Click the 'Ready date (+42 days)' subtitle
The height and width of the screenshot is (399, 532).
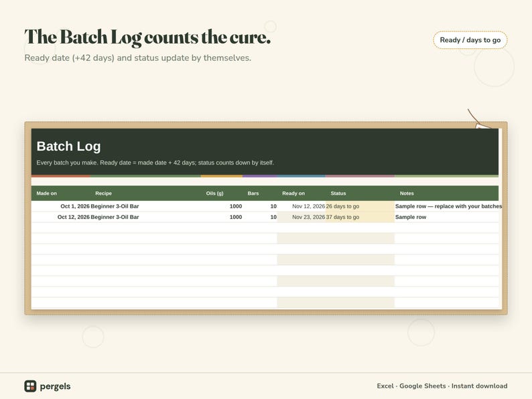(138, 58)
